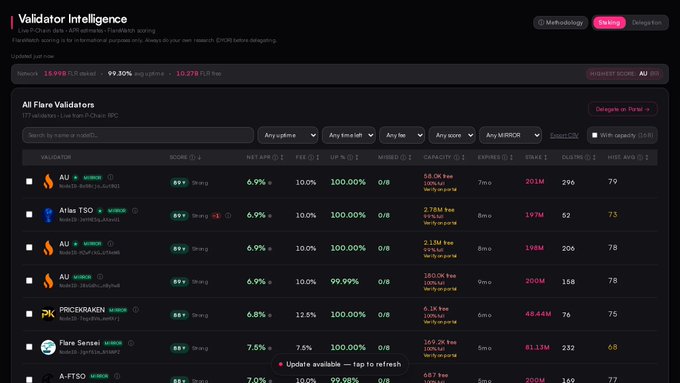Tick the checkbox for the Flare Sensei row
Screen dimensions: 680x383
(29, 347)
